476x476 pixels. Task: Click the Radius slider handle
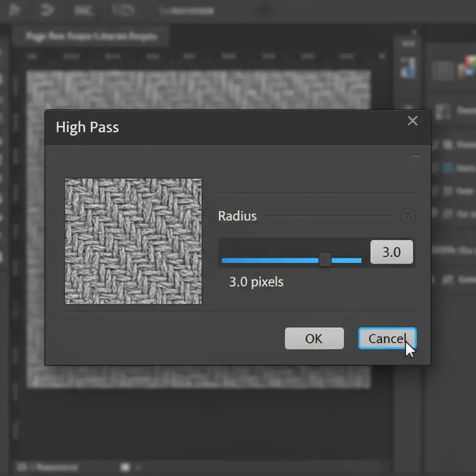click(325, 260)
